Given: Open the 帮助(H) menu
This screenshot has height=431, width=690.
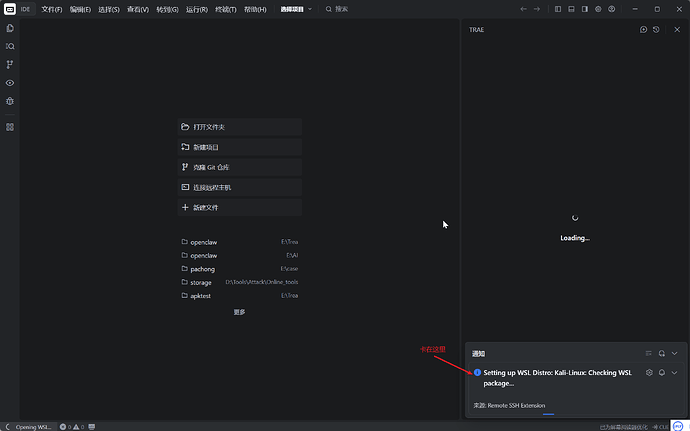Looking at the screenshot, I should [255, 9].
